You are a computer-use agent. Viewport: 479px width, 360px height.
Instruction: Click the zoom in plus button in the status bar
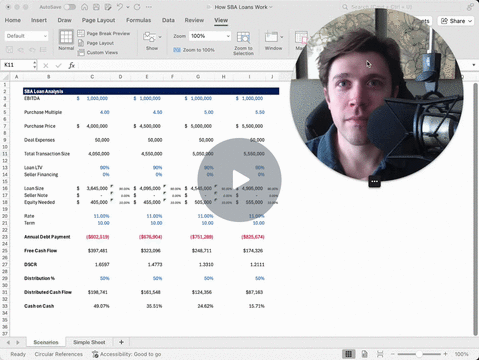click(x=445, y=354)
